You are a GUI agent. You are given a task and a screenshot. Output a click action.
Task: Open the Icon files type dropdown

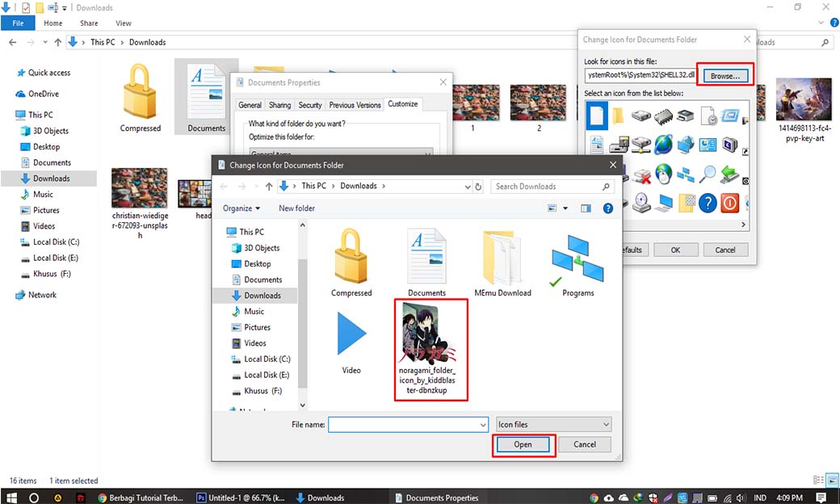[553, 425]
